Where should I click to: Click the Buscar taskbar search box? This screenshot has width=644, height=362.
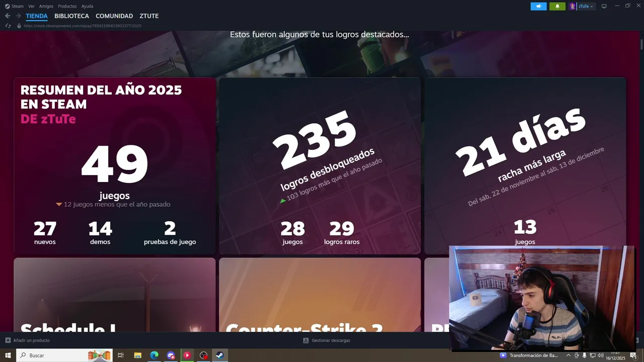pos(64,355)
